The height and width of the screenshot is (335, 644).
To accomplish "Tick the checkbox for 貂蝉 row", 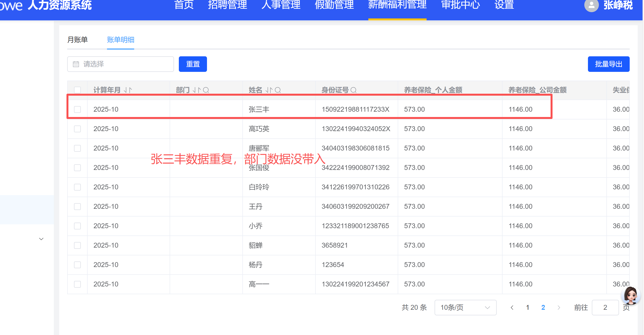I will [x=77, y=245].
